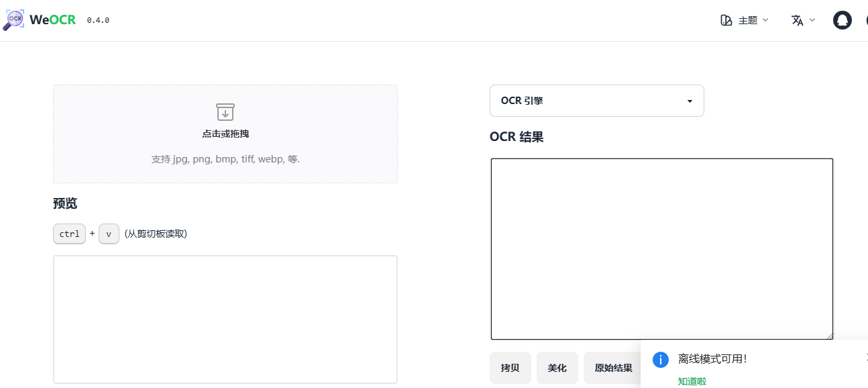Click the WeOCR title text

coord(52,20)
